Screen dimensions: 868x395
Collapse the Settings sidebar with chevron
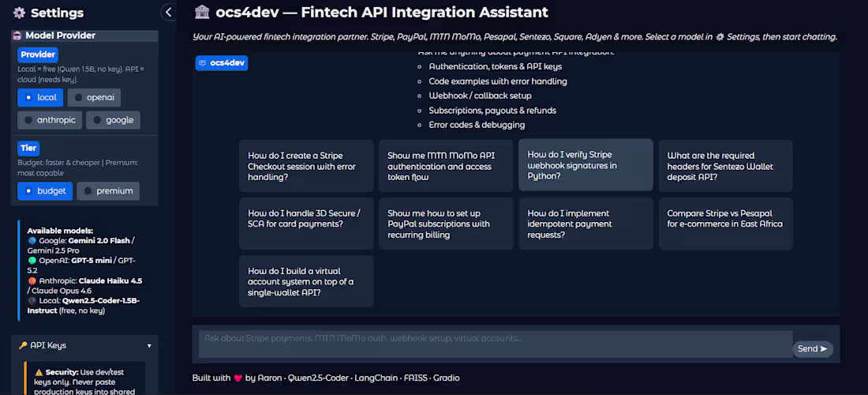coord(168,12)
